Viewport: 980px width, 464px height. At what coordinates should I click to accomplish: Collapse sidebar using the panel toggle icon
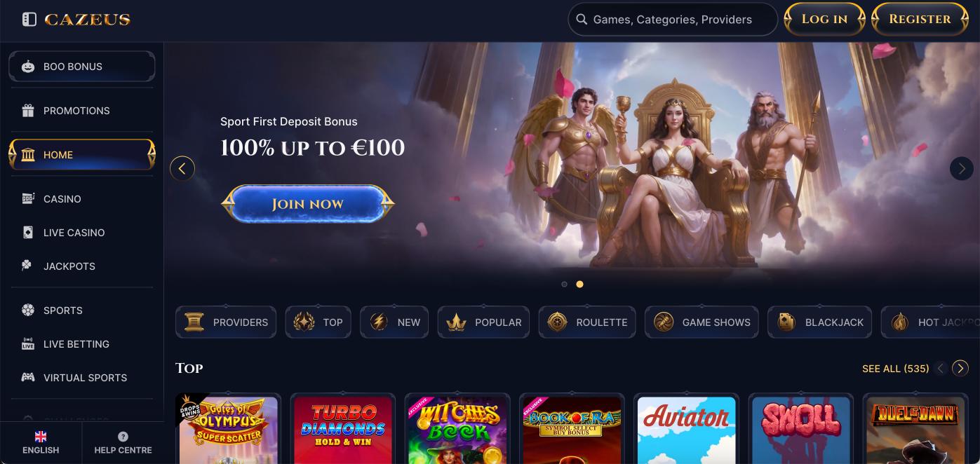tap(29, 20)
